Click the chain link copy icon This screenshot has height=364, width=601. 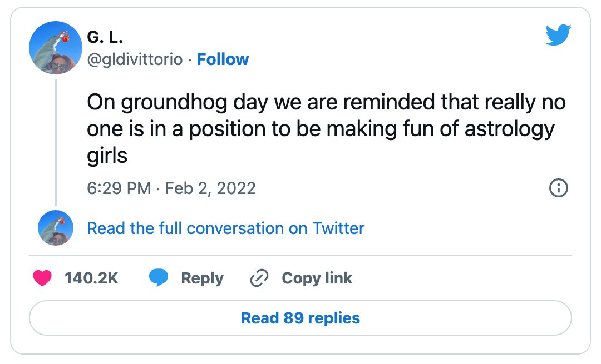pyautogui.click(x=259, y=278)
